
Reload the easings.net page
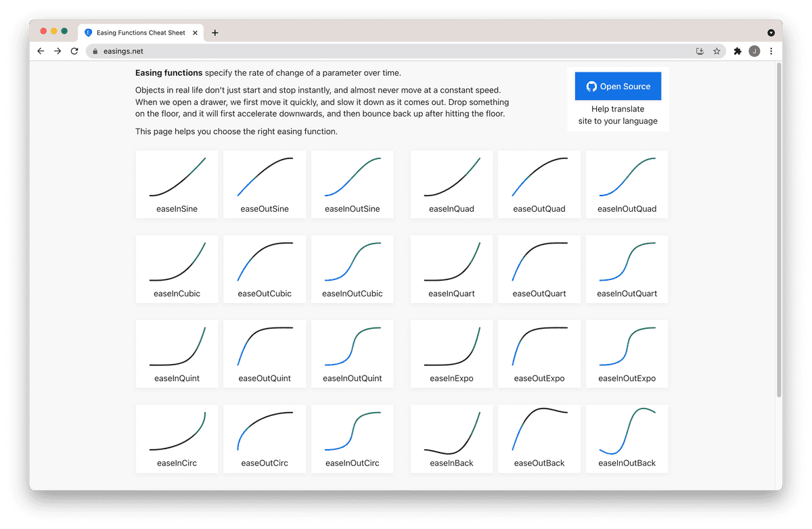[74, 51]
